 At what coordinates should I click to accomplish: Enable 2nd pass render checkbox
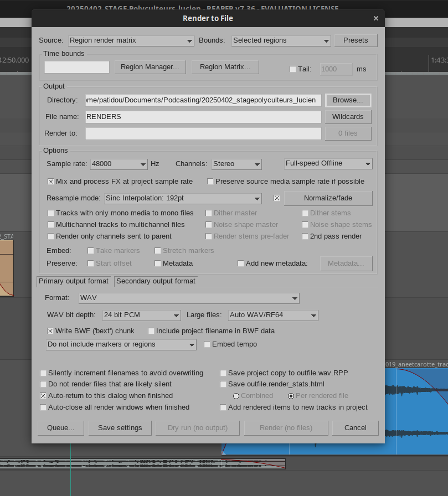coord(305,236)
